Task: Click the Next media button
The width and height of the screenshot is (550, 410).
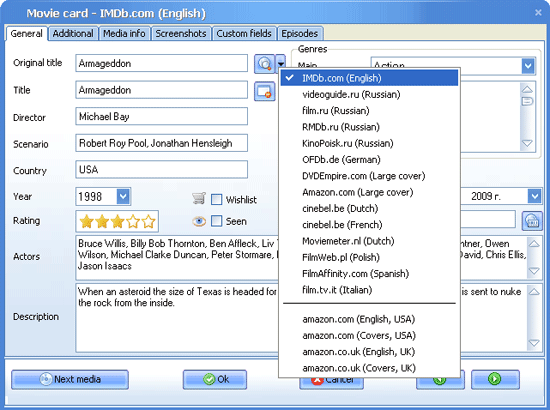Action: [x=70, y=379]
